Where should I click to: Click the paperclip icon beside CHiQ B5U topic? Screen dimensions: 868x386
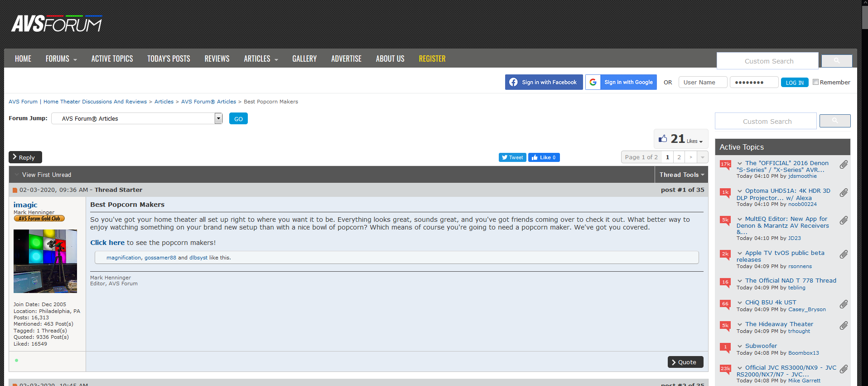(x=844, y=304)
